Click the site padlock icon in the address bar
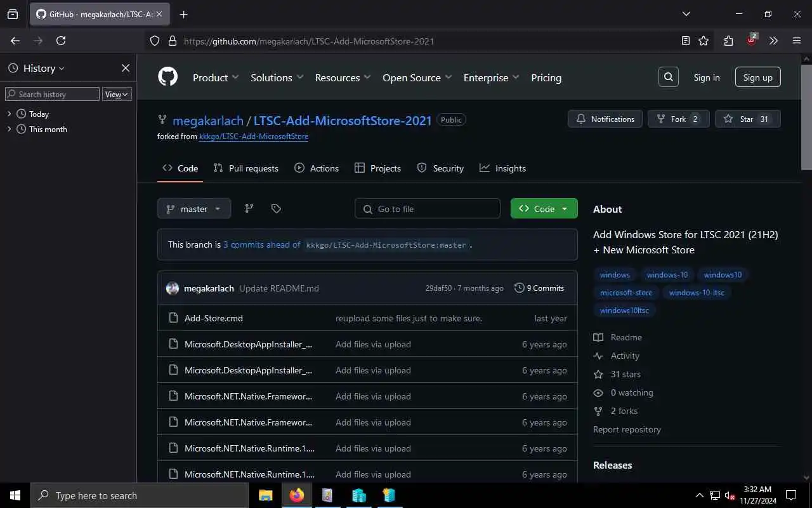This screenshot has width=812, height=508. pyautogui.click(x=172, y=41)
